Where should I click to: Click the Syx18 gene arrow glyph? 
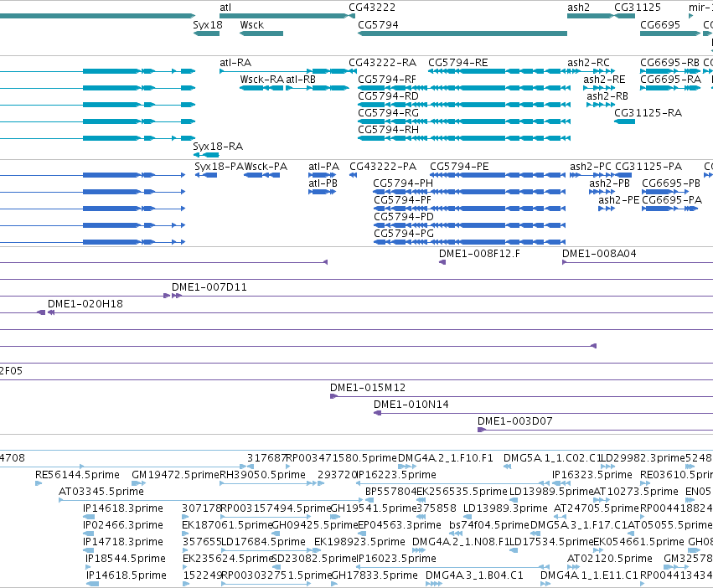pyautogui.click(x=206, y=34)
